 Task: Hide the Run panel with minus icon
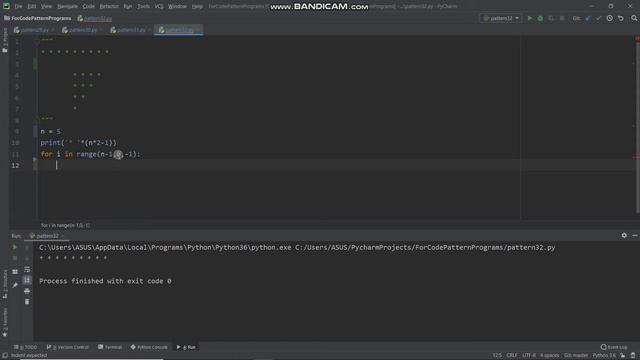[635, 236]
